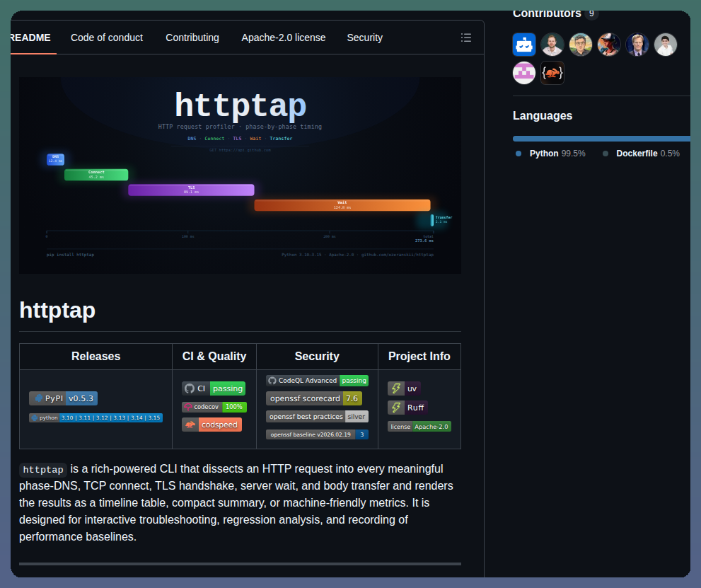This screenshot has height=588, width=701.
Task: Click the Dockerfile 0.5% language link
Action: [x=648, y=154]
